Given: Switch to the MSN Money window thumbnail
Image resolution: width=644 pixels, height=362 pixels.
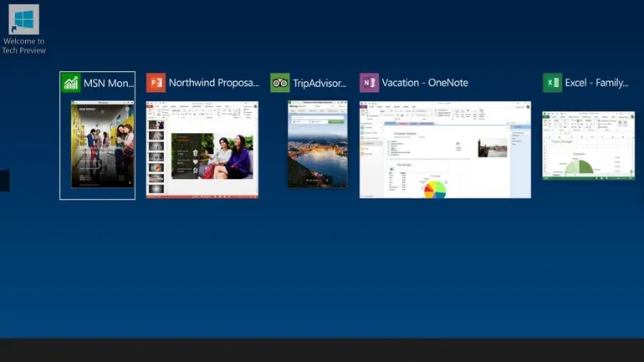Looking at the screenshot, I should click(x=103, y=145).
